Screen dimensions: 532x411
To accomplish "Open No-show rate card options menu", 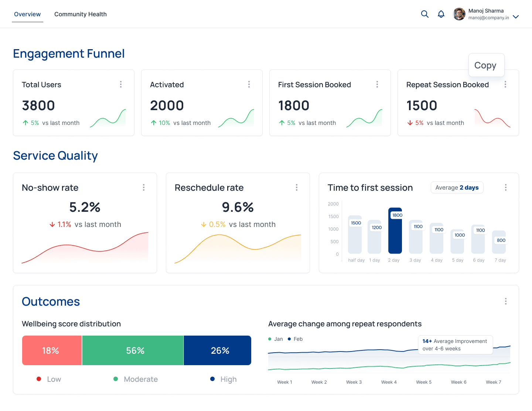I will (144, 187).
